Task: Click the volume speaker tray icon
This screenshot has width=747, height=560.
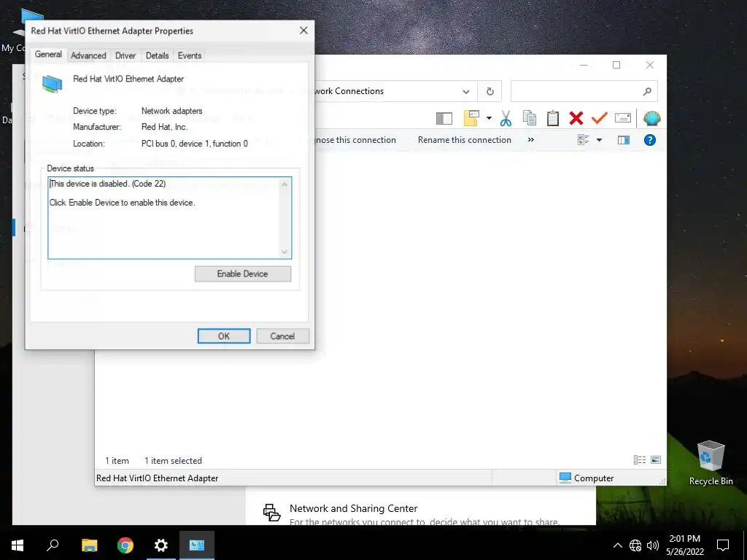Action: (x=653, y=545)
